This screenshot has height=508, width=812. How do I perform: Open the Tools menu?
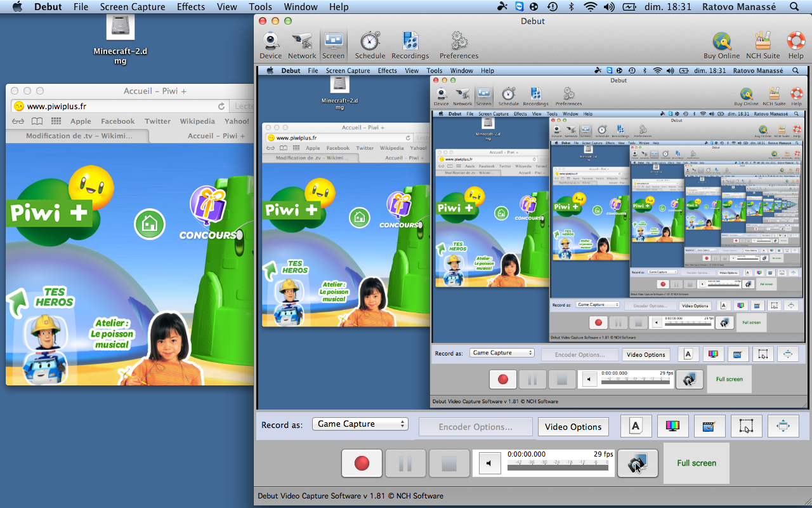click(260, 7)
